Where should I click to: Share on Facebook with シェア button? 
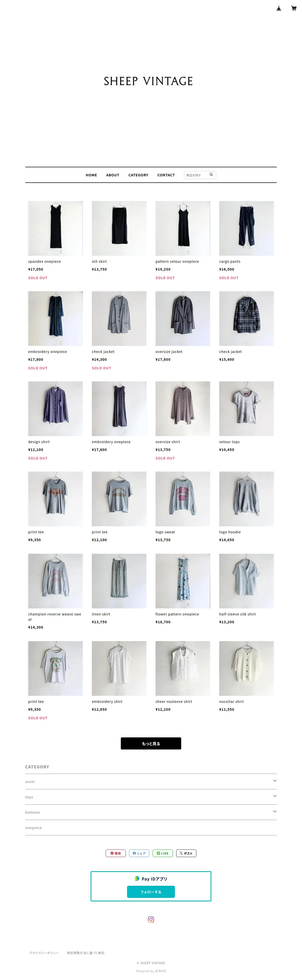pyautogui.click(x=139, y=853)
